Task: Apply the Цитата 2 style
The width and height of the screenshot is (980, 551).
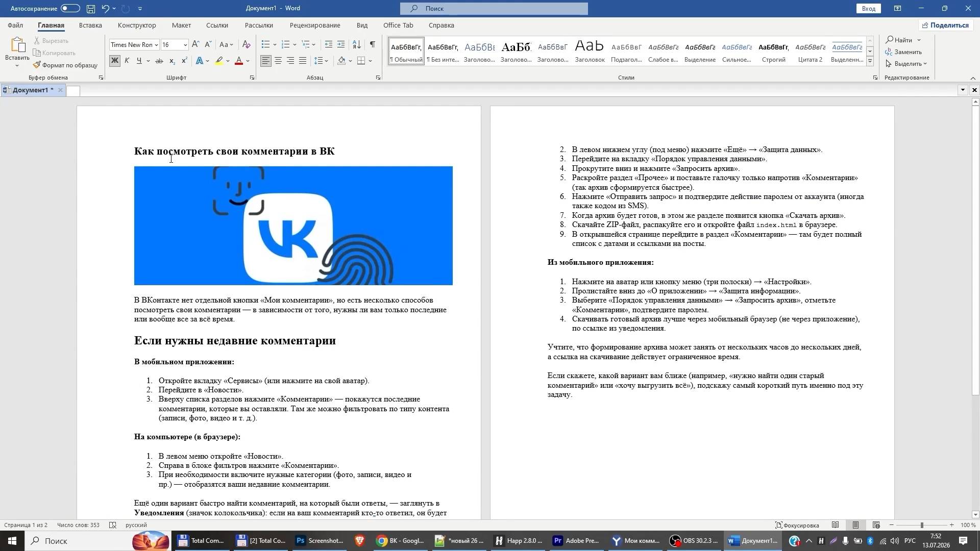Action: click(x=810, y=51)
